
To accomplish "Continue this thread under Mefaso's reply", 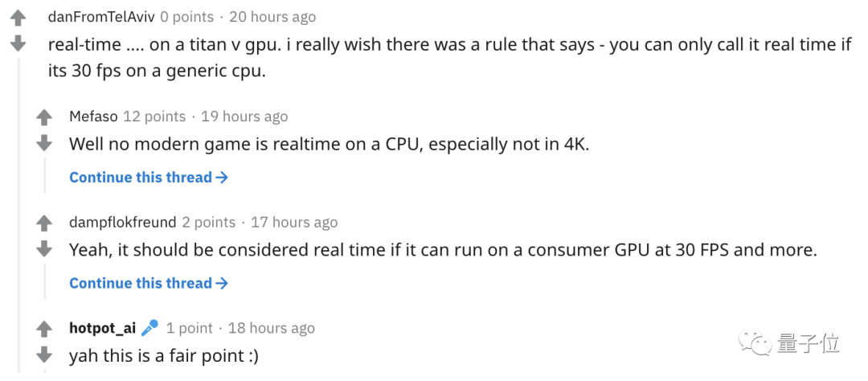I will pos(149,178).
